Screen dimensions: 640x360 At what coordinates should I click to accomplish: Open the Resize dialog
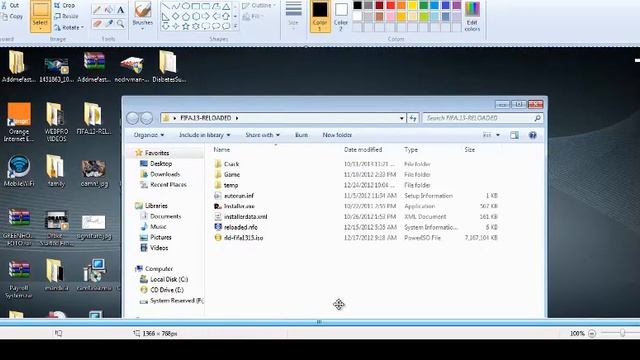[x=66, y=16]
